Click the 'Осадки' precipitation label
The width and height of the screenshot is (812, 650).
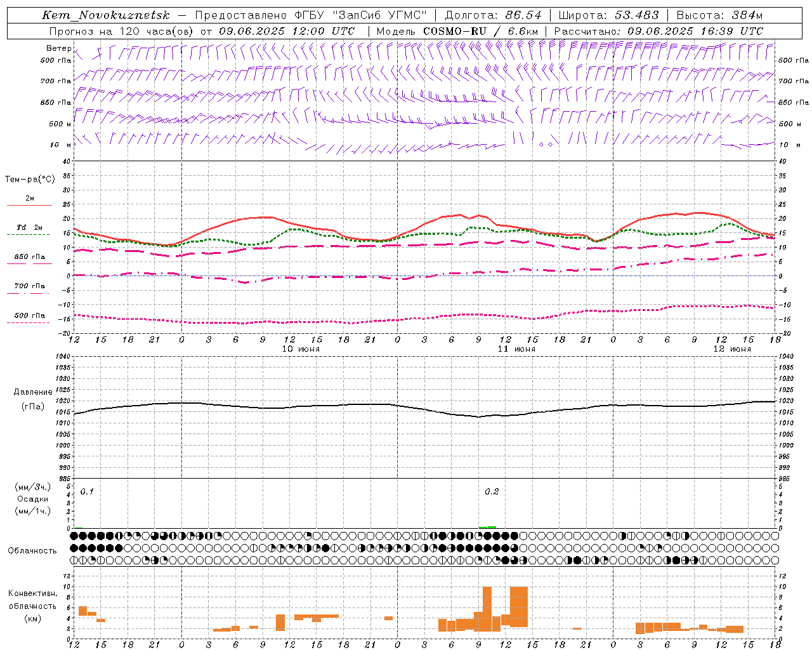(x=33, y=499)
